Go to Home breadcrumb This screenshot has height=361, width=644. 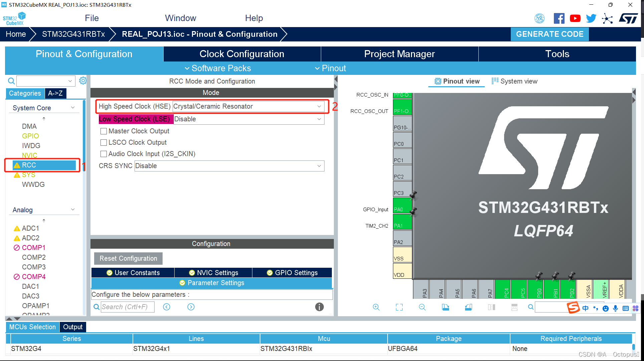coord(16,34)
